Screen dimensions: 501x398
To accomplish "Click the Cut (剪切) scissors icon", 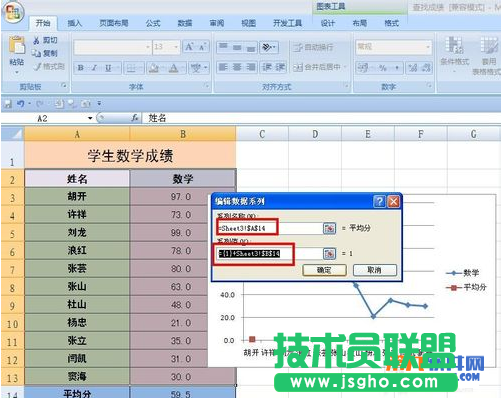I will (36, 40).
